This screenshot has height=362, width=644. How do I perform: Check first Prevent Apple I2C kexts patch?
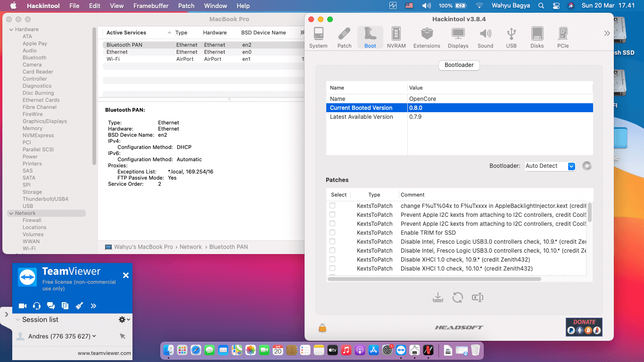332,215
